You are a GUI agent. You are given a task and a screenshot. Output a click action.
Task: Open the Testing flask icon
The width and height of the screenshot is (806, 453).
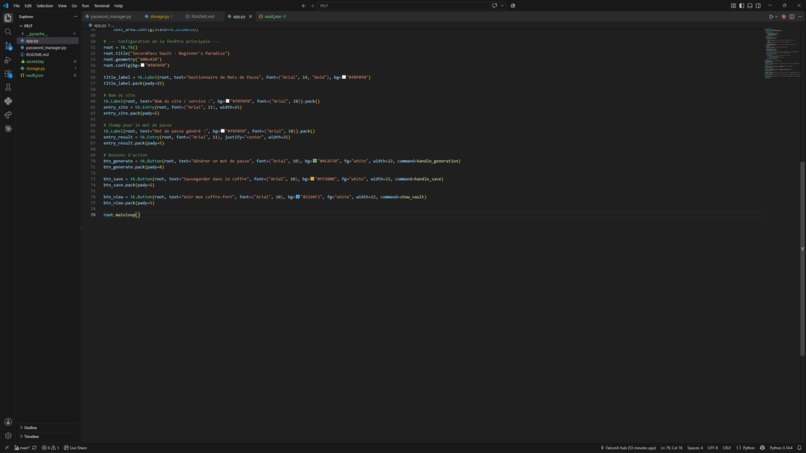click(8, 87)
